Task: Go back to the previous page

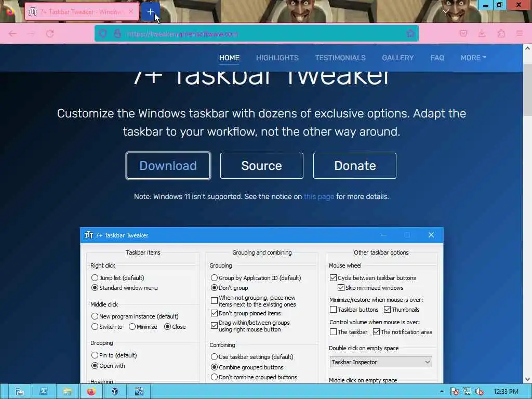Action: [12, 34]
